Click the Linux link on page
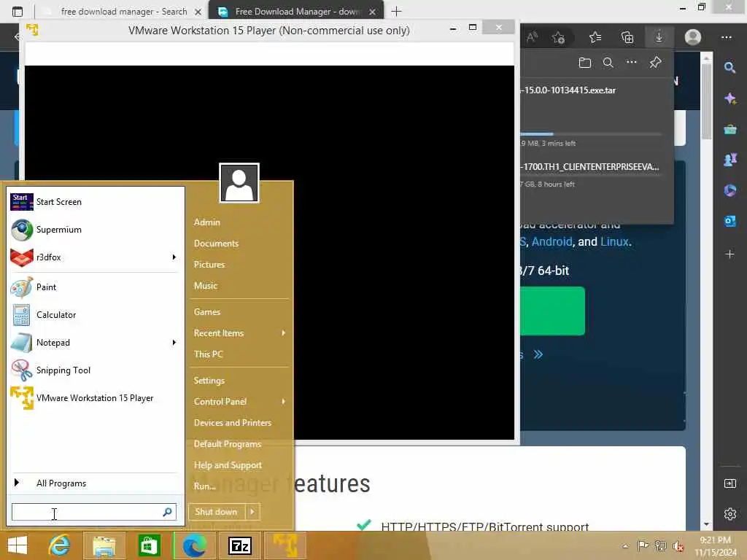Viewport: 747px width, 560px height. 614,242
